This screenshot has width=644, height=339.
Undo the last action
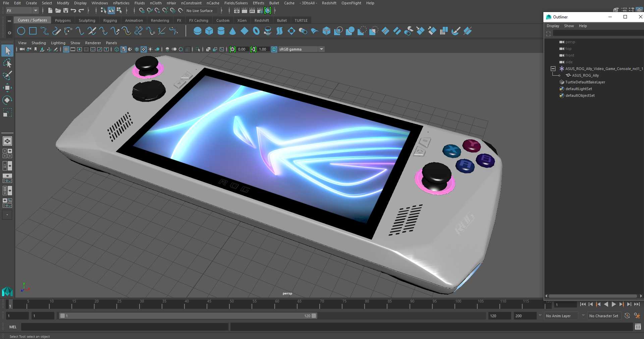click(73, 11)
